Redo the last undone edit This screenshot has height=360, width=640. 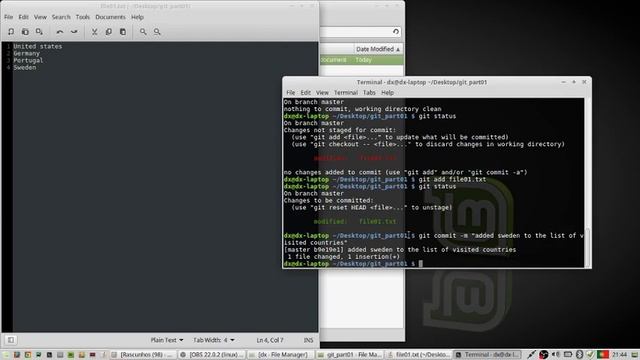(74, 31)
